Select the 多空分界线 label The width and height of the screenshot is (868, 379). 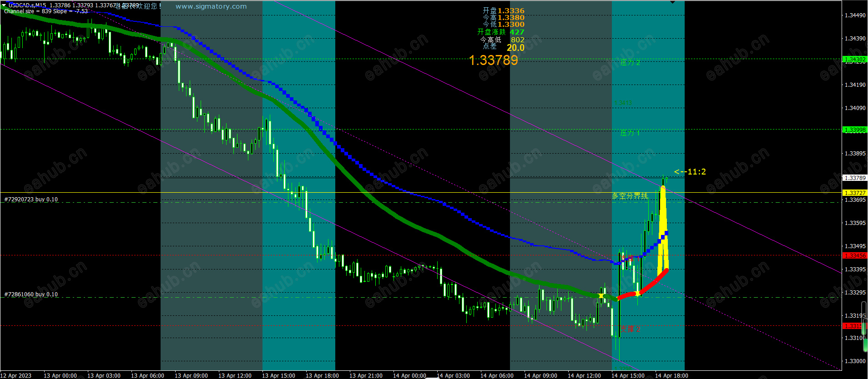point(630,196)
